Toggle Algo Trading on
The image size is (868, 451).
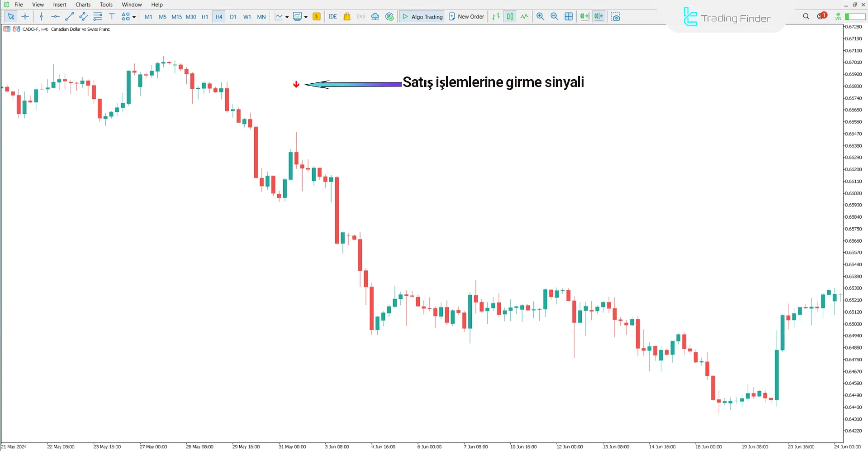coord(422,16)
